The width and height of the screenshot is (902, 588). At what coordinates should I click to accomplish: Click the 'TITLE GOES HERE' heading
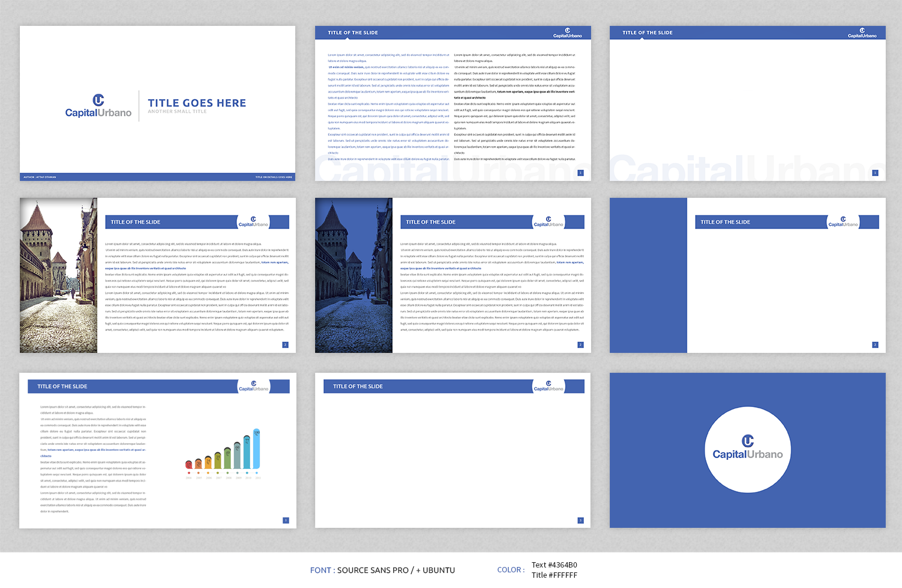coord(197,103)
